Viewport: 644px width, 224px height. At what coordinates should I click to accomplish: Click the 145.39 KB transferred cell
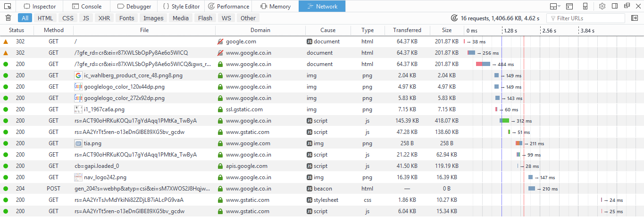coord(407,121)
